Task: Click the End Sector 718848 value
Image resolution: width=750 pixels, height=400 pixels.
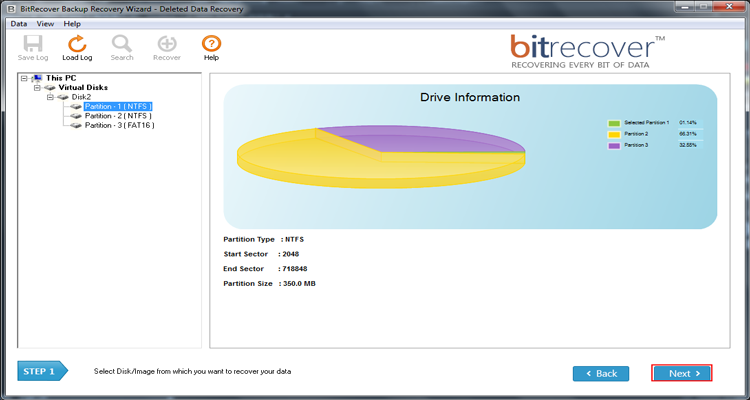Action: [x=294, y=269]
